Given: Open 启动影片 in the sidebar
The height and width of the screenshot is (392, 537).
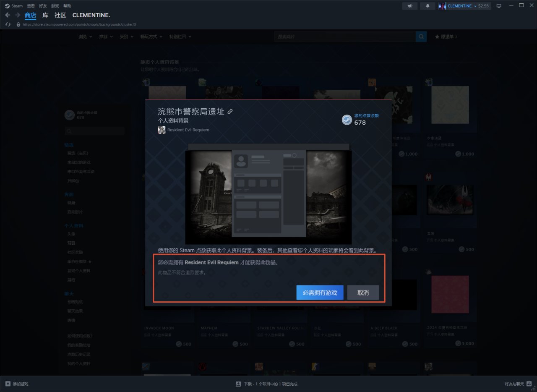Looking at the screenshot, I should [75, 212].
